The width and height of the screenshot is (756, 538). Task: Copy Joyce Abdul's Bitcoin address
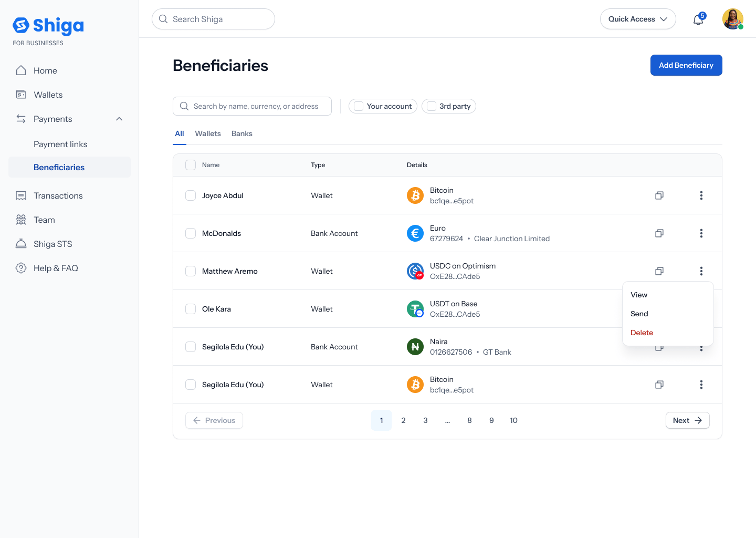click(659, 195)
